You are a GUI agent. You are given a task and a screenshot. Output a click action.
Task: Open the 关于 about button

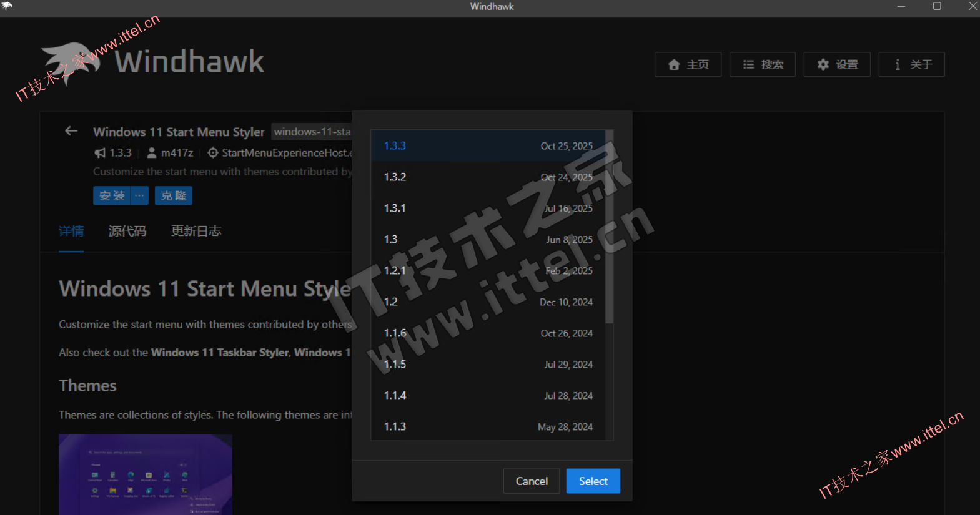click(x=911, y=64)
